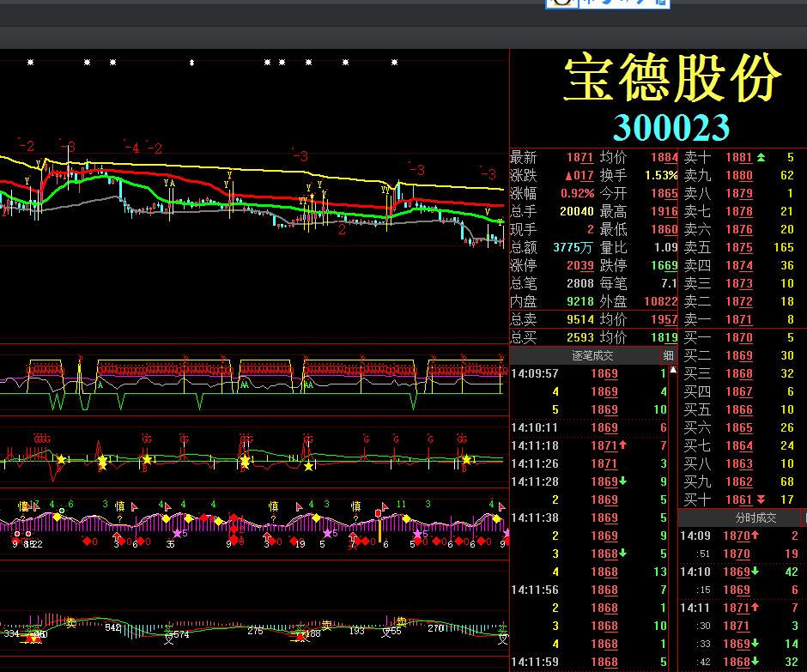Click the red up arrow on the 14:11:18 tick

tap(622, 445)
